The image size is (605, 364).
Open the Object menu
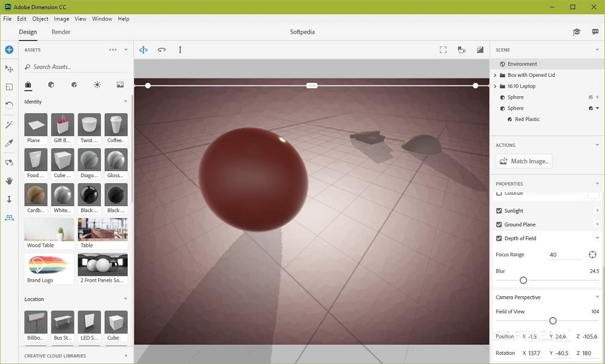[x=40, y=19]
